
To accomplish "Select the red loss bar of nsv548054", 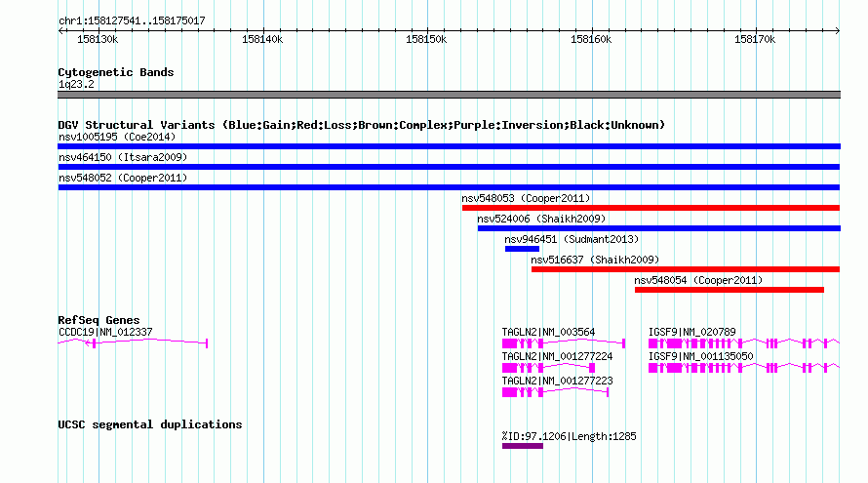I will [730, 290].
